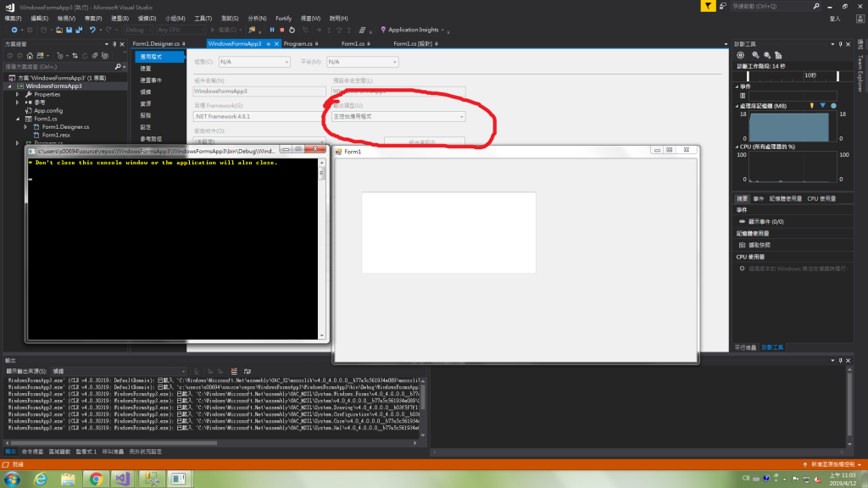The image size is (868, 488).
Task: Select the WindowsFormsApp3 project node
Action: pyautogui.click(x=53, y=86)
